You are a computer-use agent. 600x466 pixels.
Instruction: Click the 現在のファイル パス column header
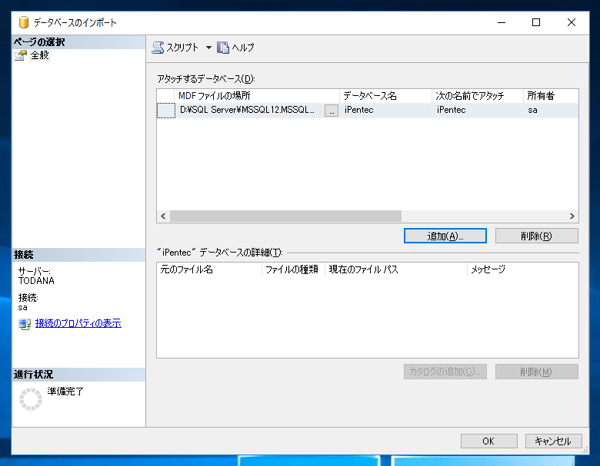click(x=396, y=270)
